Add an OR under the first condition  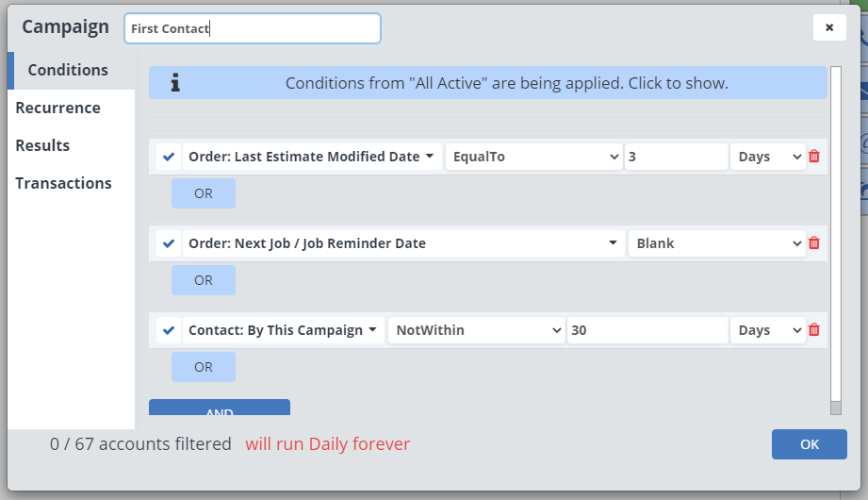[x=204, y=193]
